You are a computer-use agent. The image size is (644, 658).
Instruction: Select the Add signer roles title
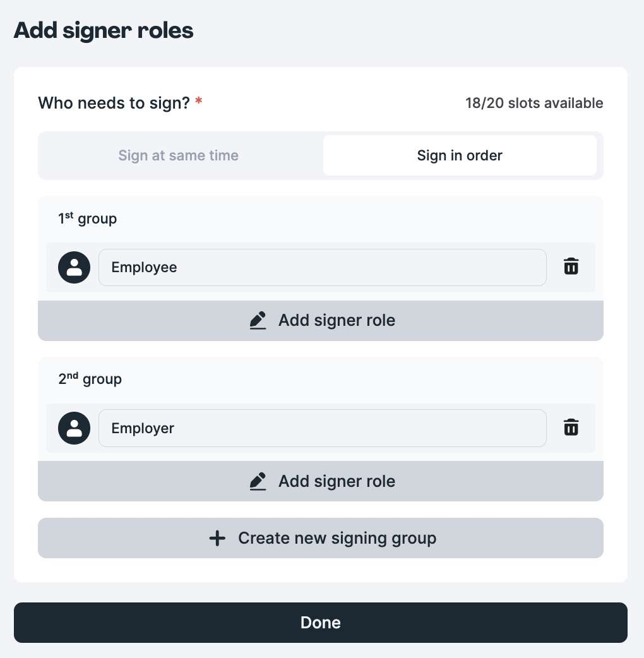tap(103, 30)
